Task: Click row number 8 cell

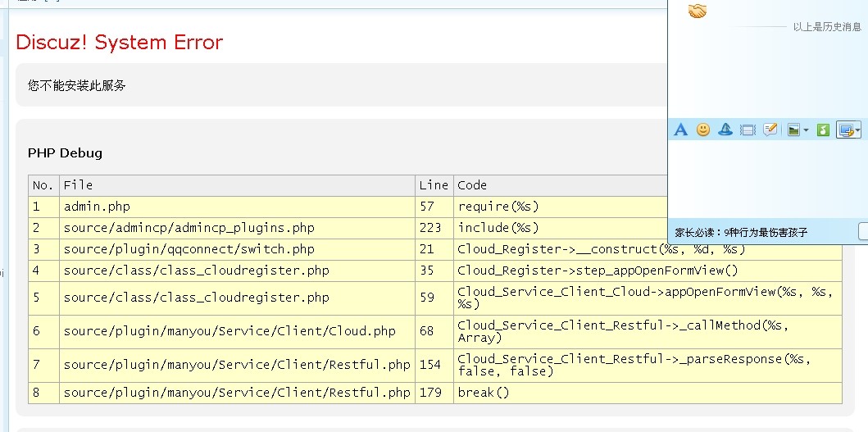Action: tap(43, 393)
